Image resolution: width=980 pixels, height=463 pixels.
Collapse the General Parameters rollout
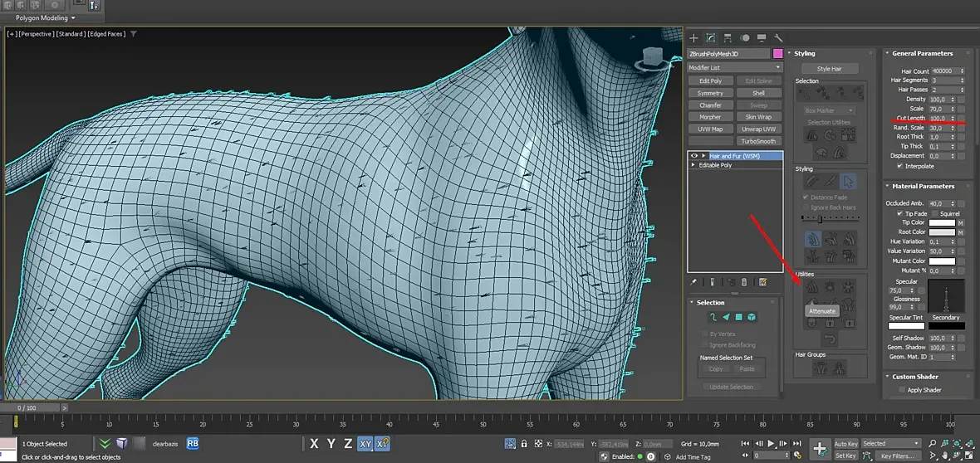pos(922,53)
